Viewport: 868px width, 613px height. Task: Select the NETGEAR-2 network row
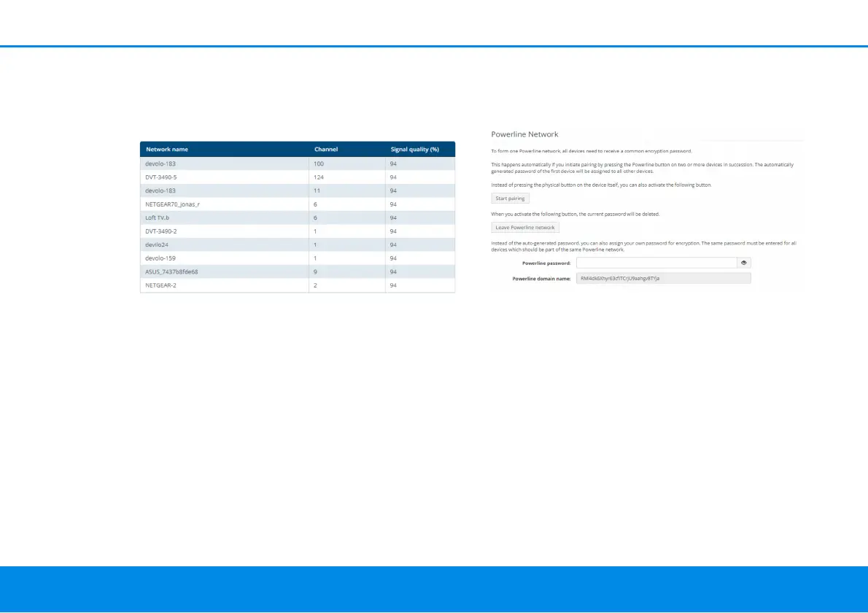[298, 285]
